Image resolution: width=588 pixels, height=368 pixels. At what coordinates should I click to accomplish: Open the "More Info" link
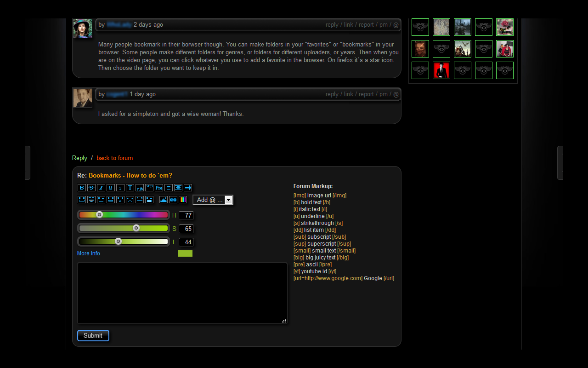pyautogui.click(x=89, y=253)
